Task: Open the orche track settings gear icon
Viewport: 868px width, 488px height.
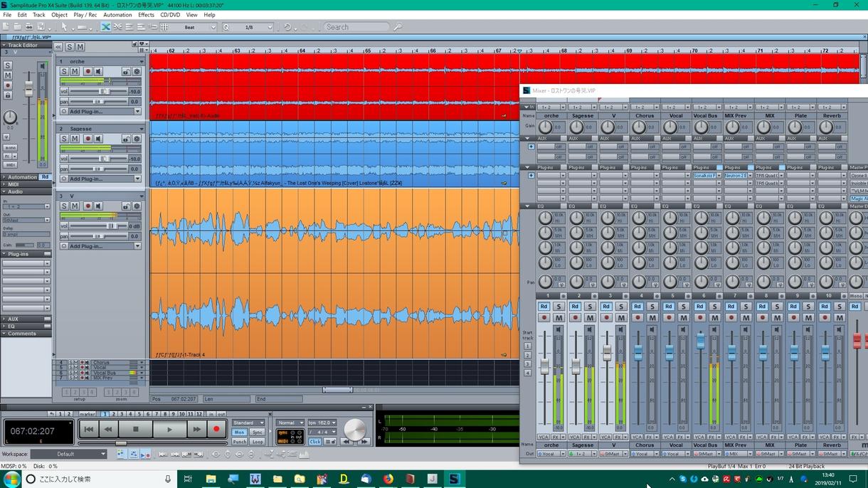Action: coord(137,72)
